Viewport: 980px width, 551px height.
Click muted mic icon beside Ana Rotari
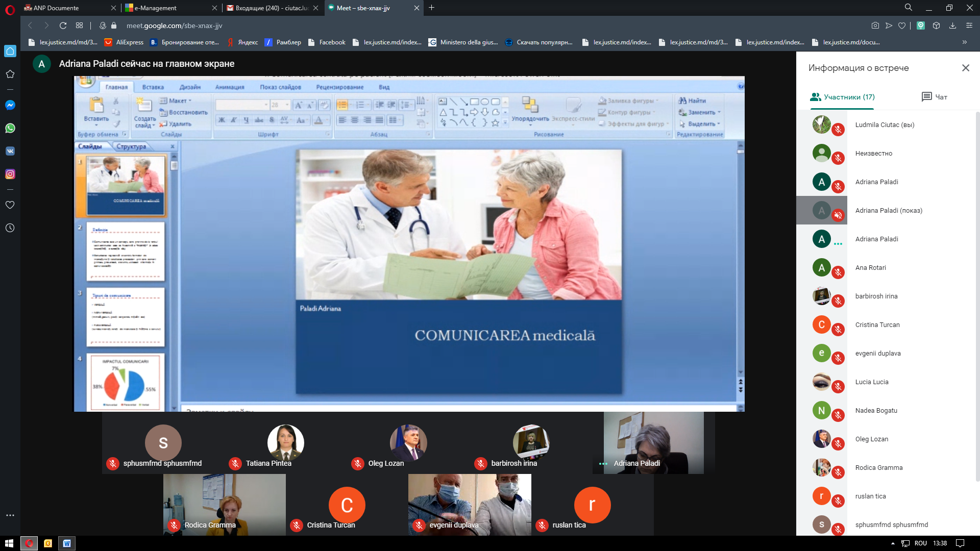[838, 272]
